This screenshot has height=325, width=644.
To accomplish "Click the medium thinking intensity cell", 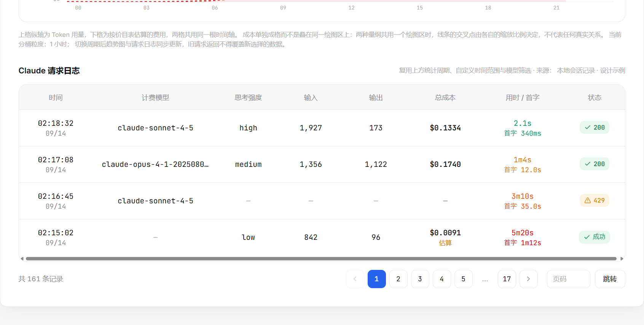I will pos(248,165).
